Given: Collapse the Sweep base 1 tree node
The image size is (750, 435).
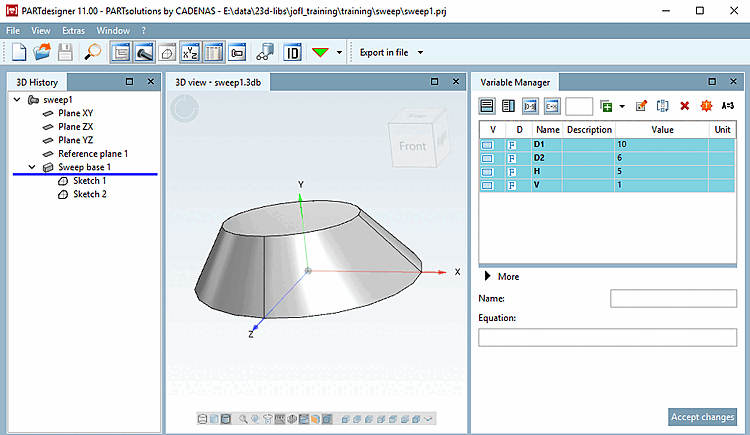Looking at the screenshot, I should [x=32, y=167].
